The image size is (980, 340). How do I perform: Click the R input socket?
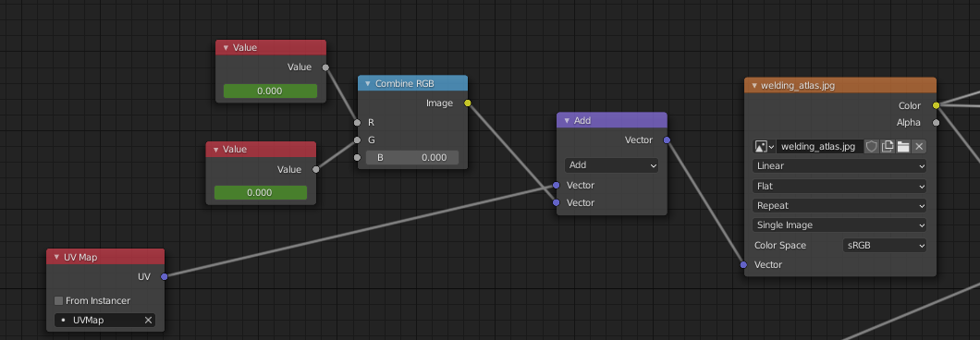coord(357,123)
